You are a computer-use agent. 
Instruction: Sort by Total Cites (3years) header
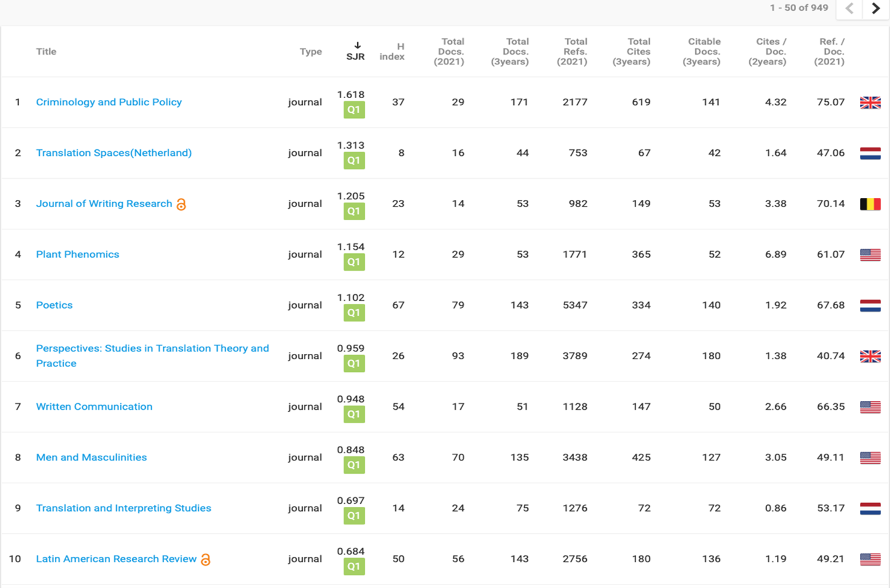[x=631, y=52]
